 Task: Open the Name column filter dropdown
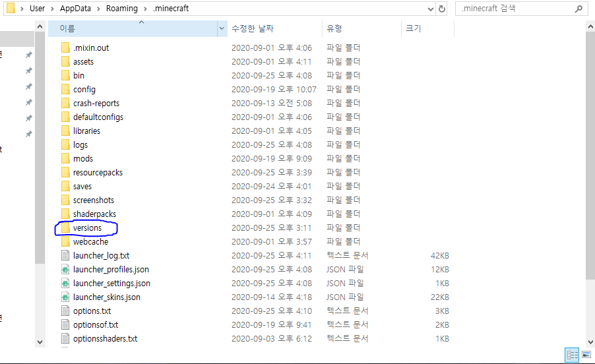click(x=222, y=28)
